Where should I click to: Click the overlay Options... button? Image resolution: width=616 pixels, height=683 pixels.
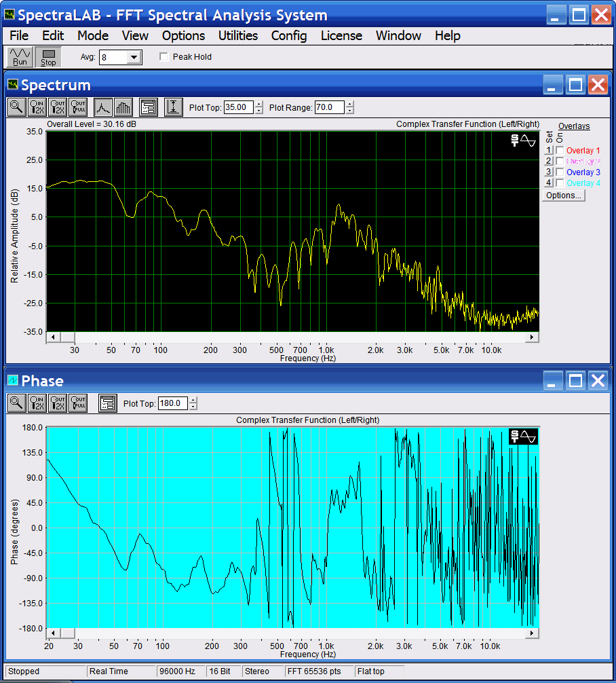point(564,196)
